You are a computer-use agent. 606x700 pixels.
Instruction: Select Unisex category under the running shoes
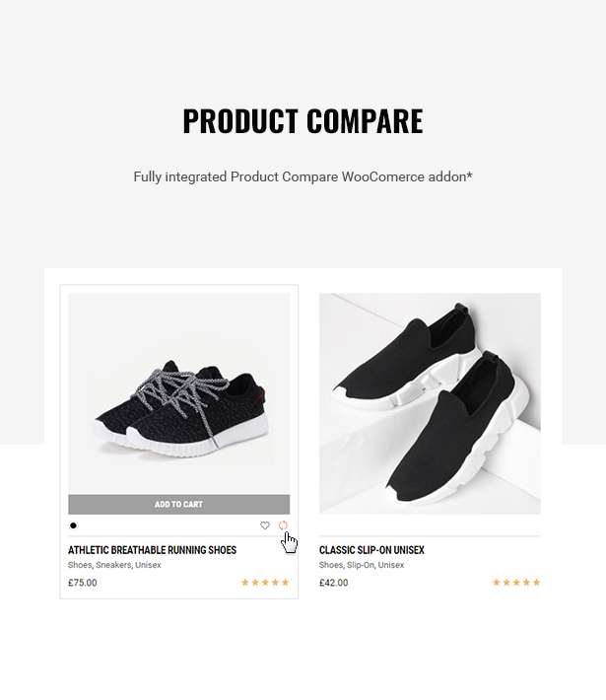148,565
